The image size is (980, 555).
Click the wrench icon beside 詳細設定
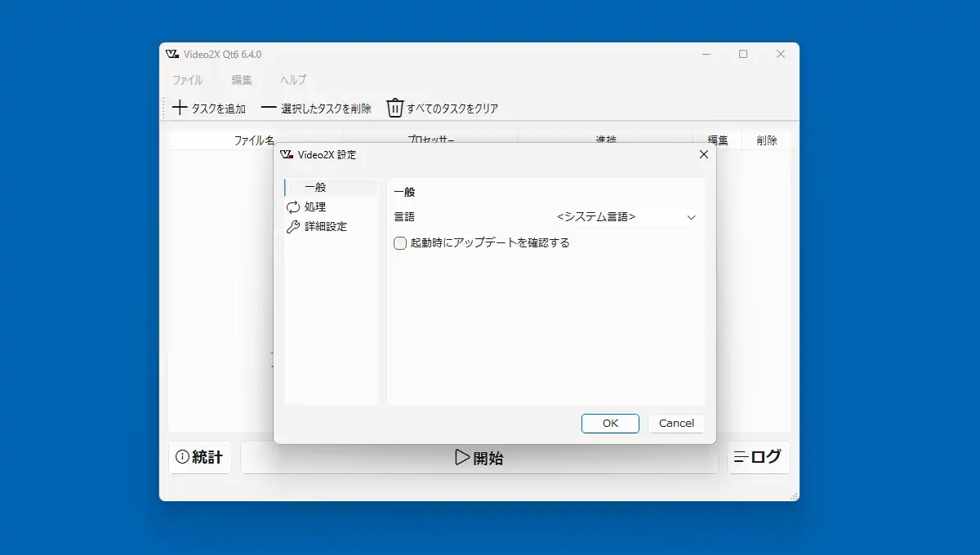(x=293, y=227)
